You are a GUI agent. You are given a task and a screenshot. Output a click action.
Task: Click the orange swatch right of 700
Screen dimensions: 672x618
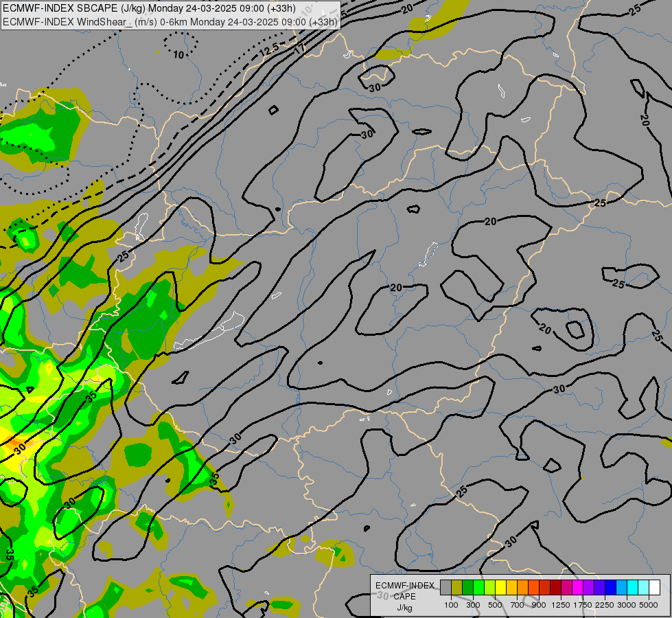click(523, 587)
